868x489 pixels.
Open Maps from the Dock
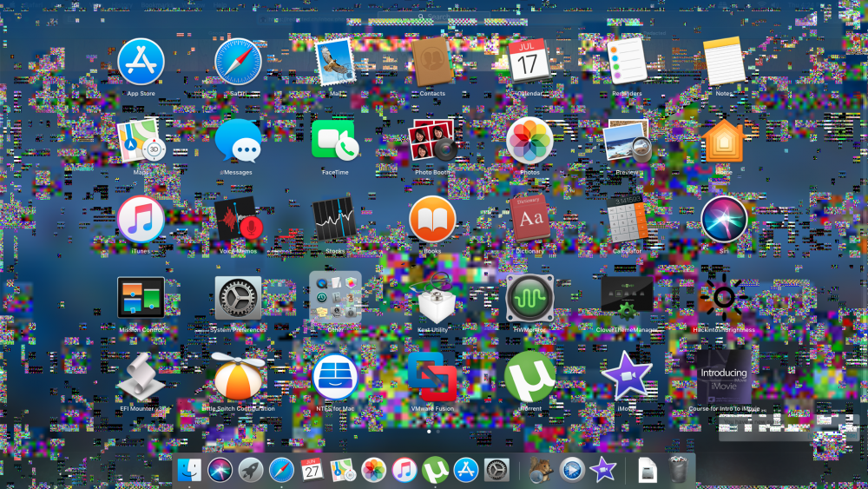tap(343, 470)
